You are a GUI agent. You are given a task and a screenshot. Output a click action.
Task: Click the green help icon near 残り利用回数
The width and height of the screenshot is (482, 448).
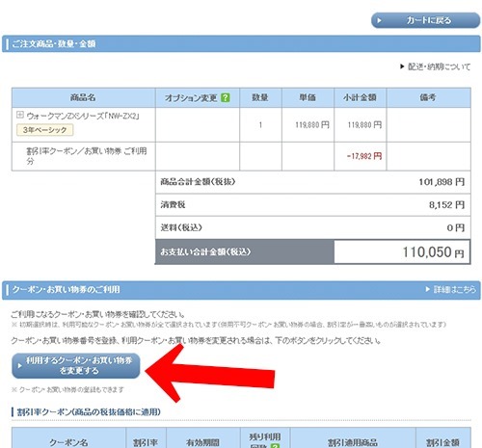coord(275,446)
